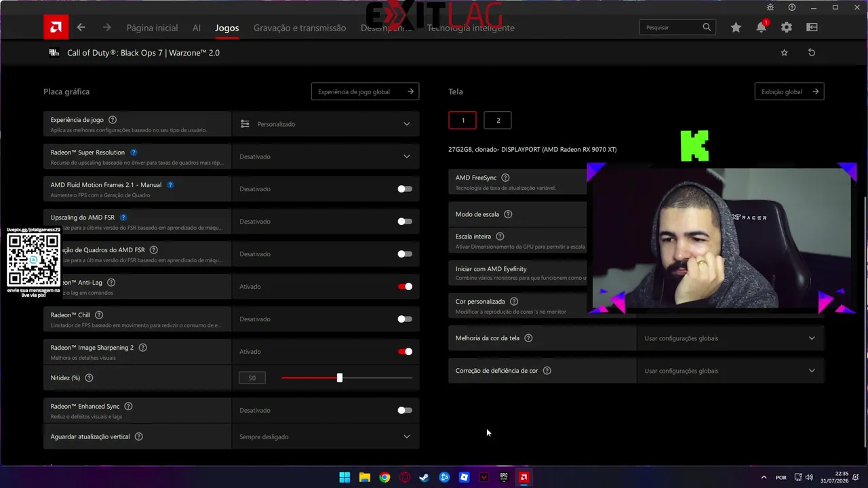This screenshot has height=488, width=868.
Task: Open the Melhoria da cor da tela dropdown
Action: point(730,338)
